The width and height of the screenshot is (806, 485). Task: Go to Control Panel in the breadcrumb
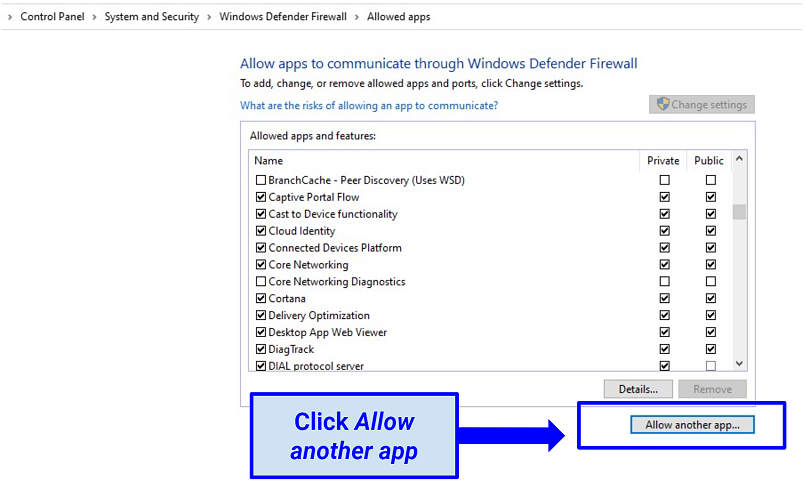[52, 16]
